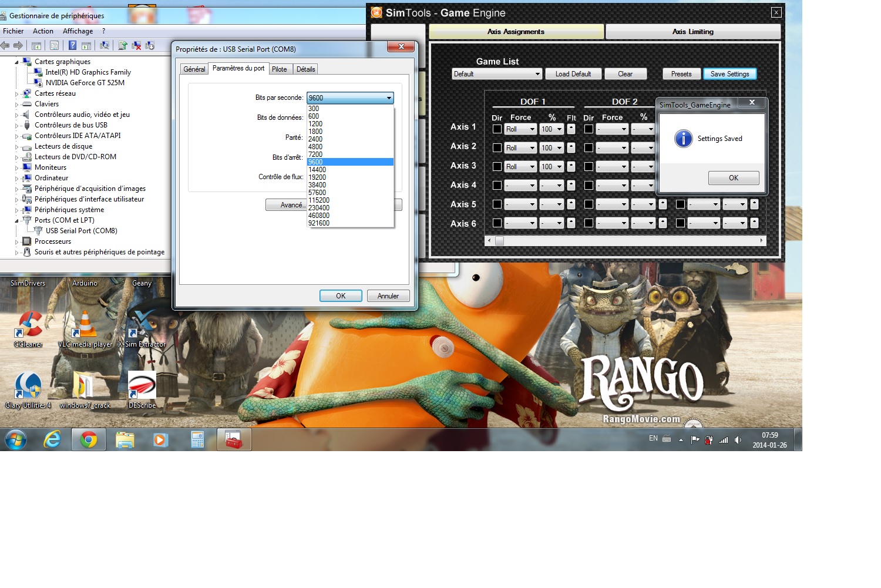
Task: Click the network signal icon in system tray
Action: (x=724, y=440)
